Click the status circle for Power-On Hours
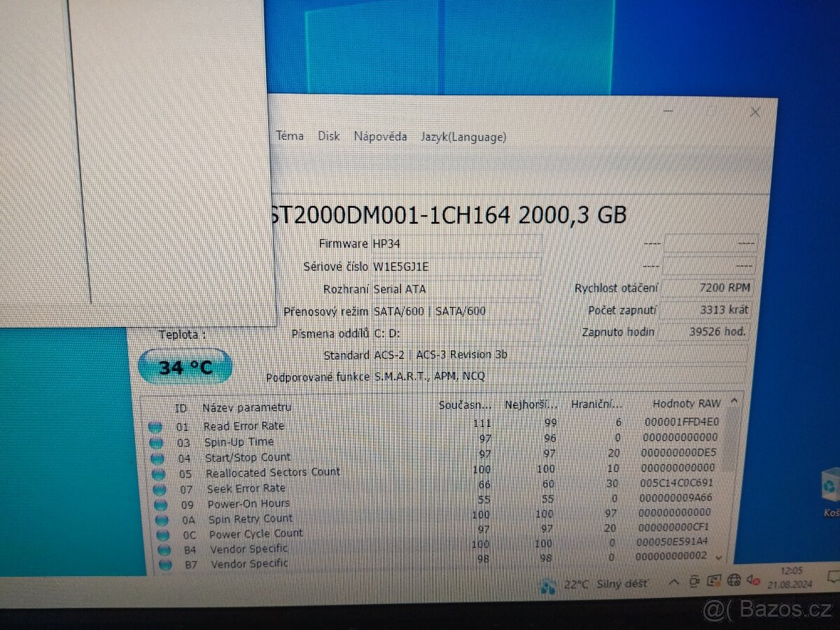 160,505
